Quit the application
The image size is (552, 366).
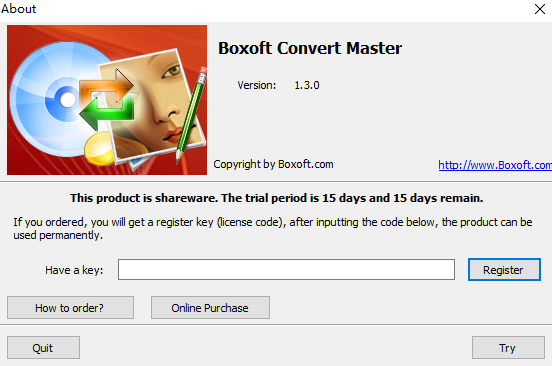point(43,348)
